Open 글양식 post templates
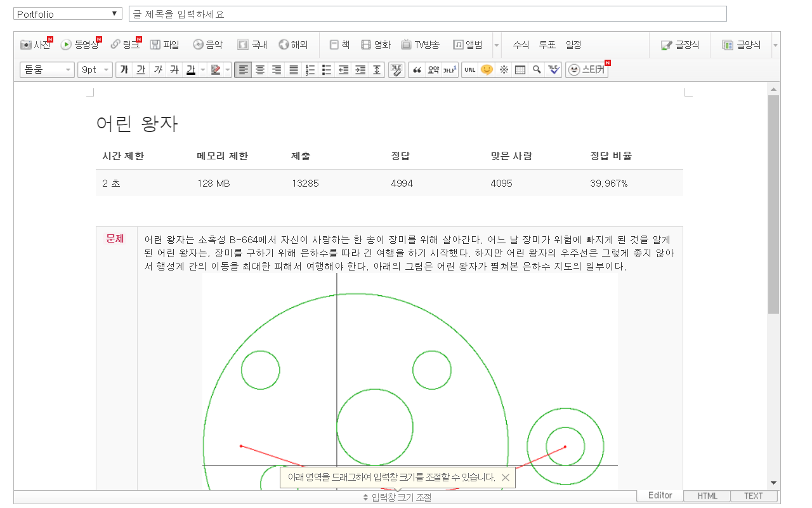The width and height of the screenshot is (812, 508). 742,45
